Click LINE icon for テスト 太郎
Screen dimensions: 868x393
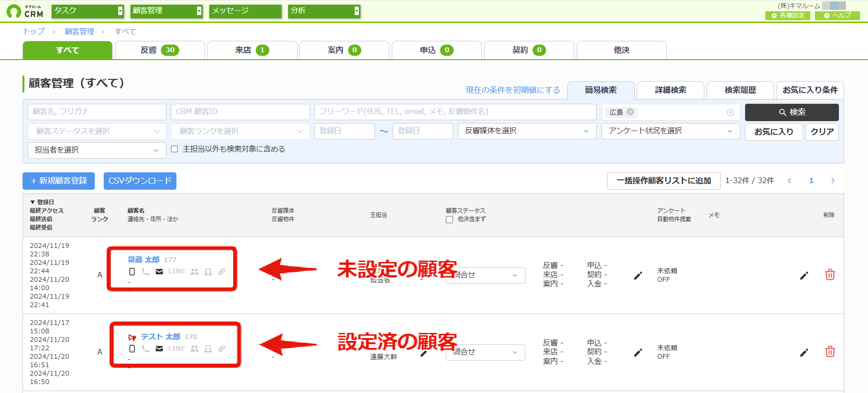[x=177, y=348]
